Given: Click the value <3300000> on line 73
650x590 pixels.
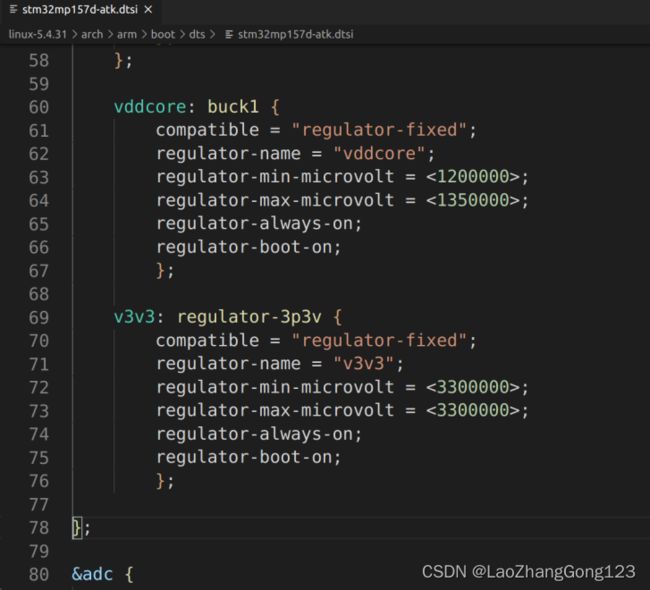Looking at the screenshot, I should 473,410.
